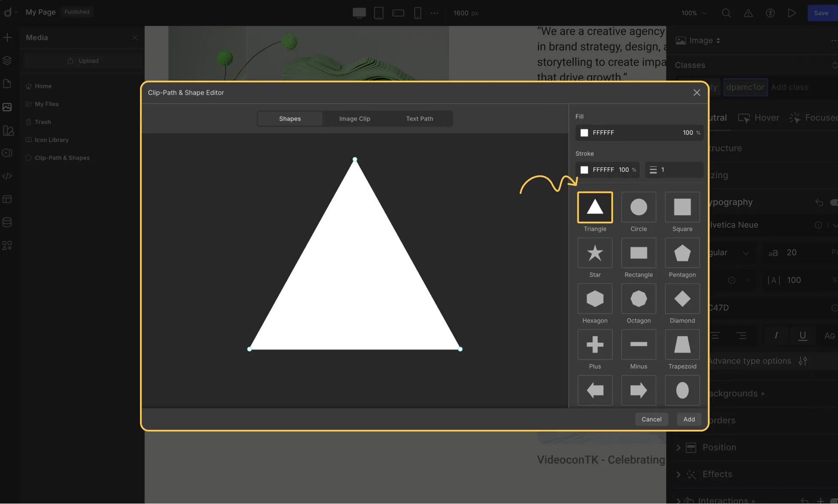Click the search magnifier icon in top bar
The width and height of the screenshot is (838, 504).
pyautogui.click(x=726, y=13)
